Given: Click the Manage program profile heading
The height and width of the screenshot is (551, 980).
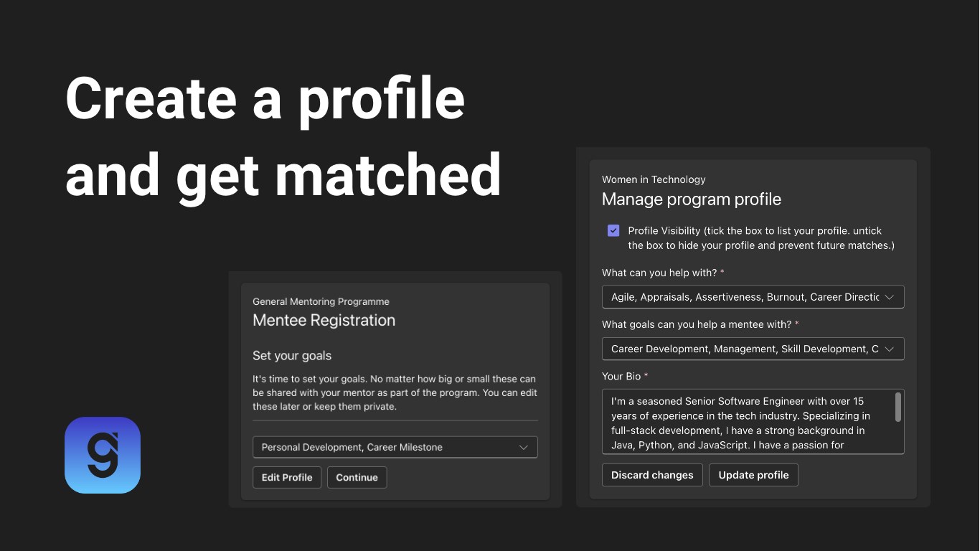Looking at the screenshot, I should pyautogui.click(x=691, y=199).
